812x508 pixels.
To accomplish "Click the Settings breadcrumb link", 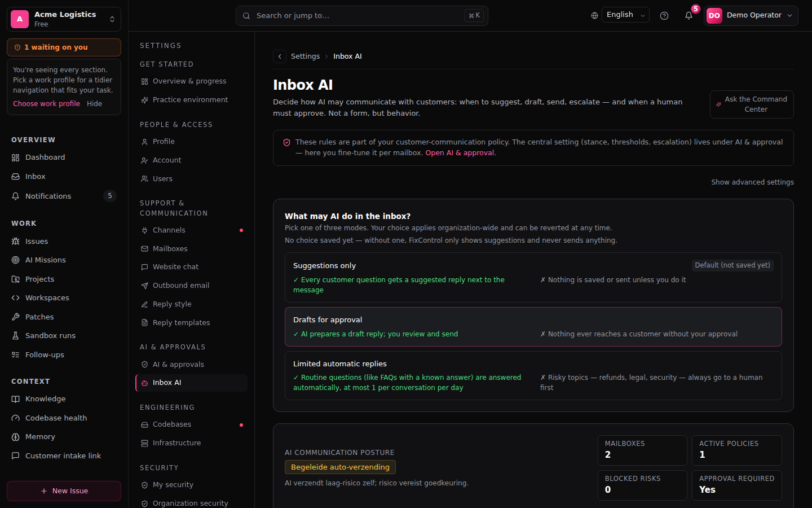I will coord(305,56).
